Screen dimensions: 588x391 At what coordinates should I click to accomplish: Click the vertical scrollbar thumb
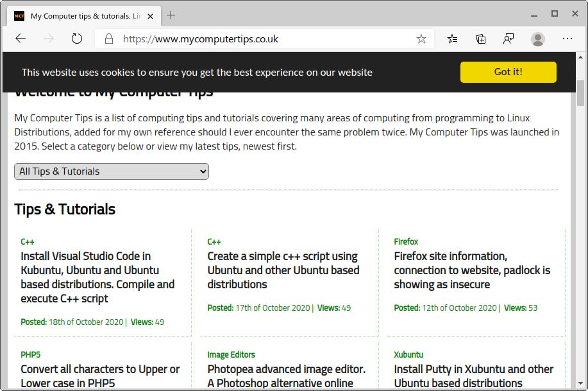pos(580,92)
